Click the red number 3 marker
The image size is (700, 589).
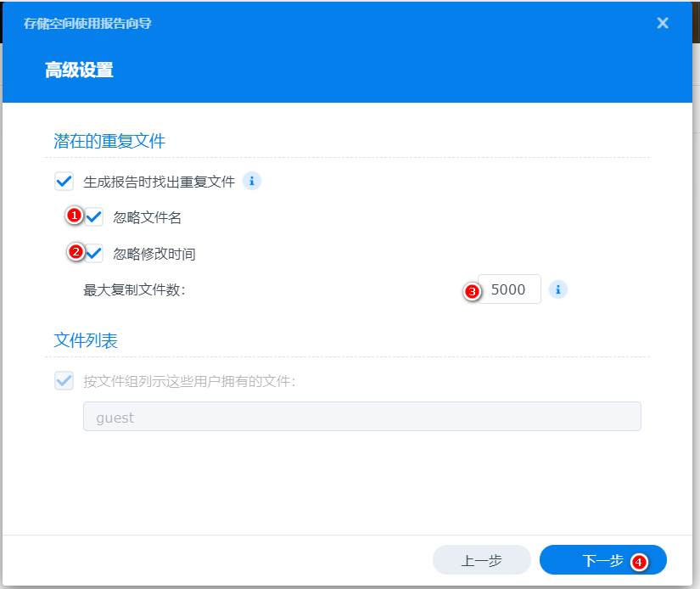[472, 292]
